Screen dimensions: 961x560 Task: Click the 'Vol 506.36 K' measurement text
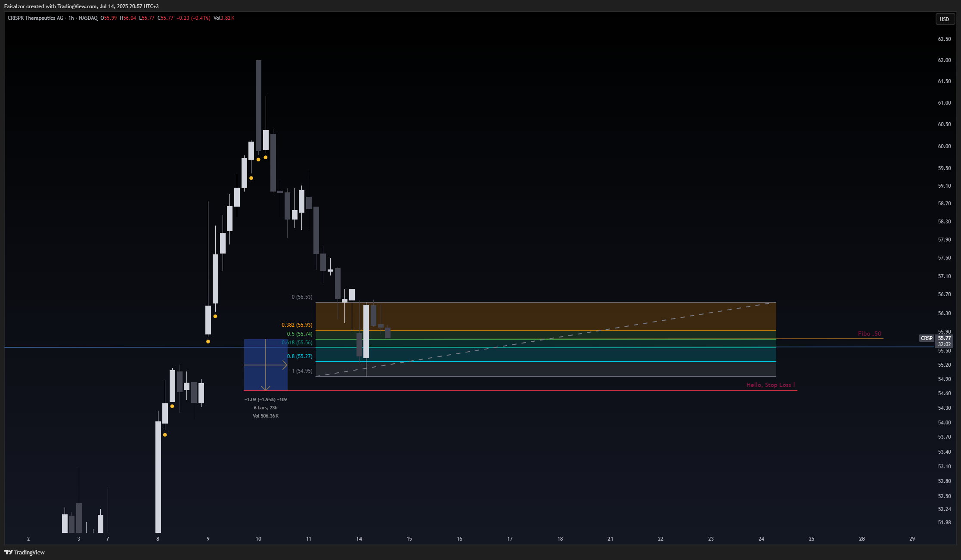[x=266, y=416]
